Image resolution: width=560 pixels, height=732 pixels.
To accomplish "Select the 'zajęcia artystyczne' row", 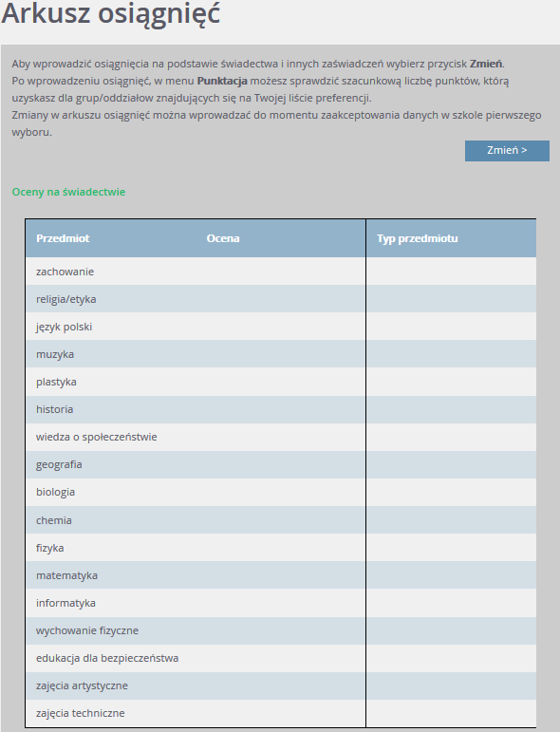I will click(x=281, y=685).
